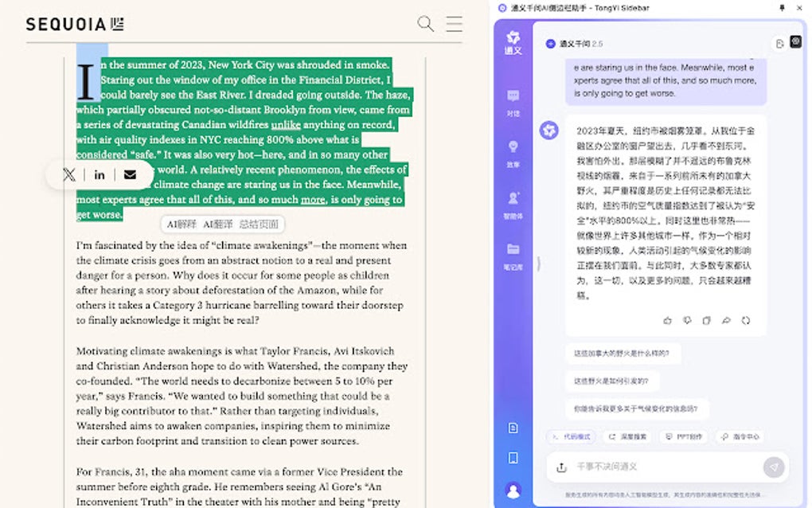Share the article by email

130,175
